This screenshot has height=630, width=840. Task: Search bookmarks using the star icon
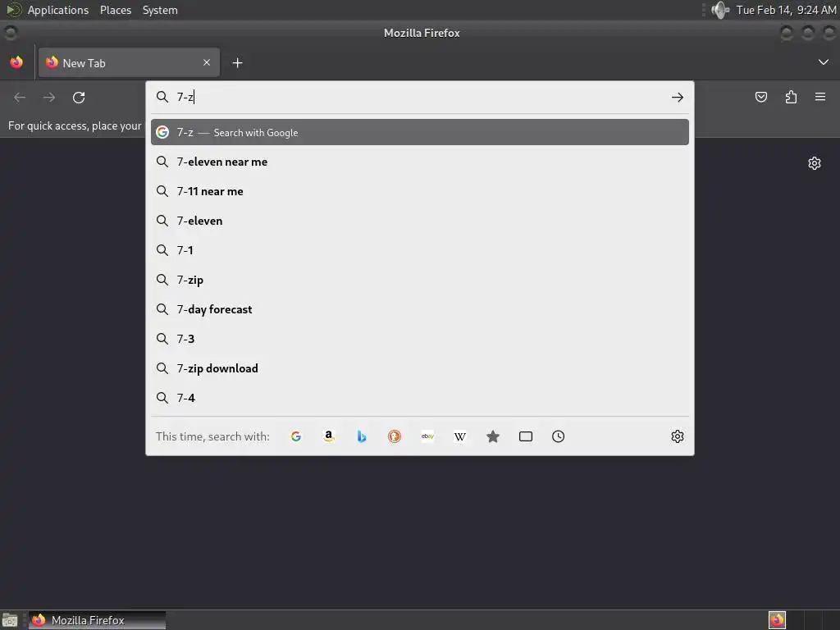click(x=493, y=436)
